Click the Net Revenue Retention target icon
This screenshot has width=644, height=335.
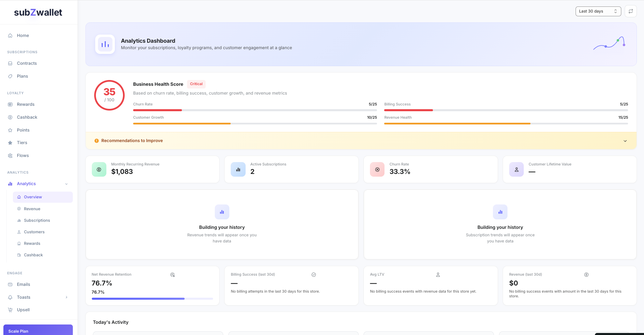pyautogui.click(x=172, y=275)
